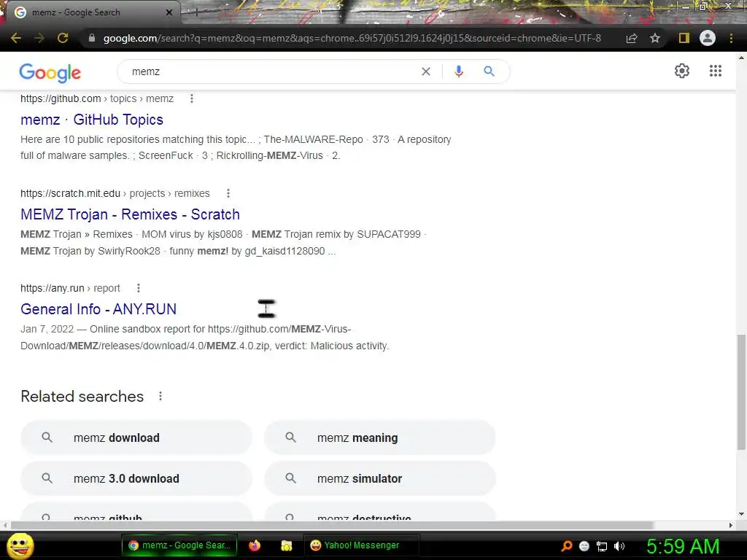Select related search memz simulator
The height and width of the screenshot is (560, 747).
379,478
